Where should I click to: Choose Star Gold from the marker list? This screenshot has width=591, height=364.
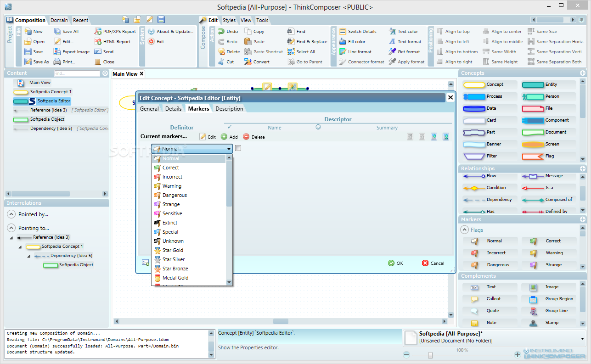point(189,250)
